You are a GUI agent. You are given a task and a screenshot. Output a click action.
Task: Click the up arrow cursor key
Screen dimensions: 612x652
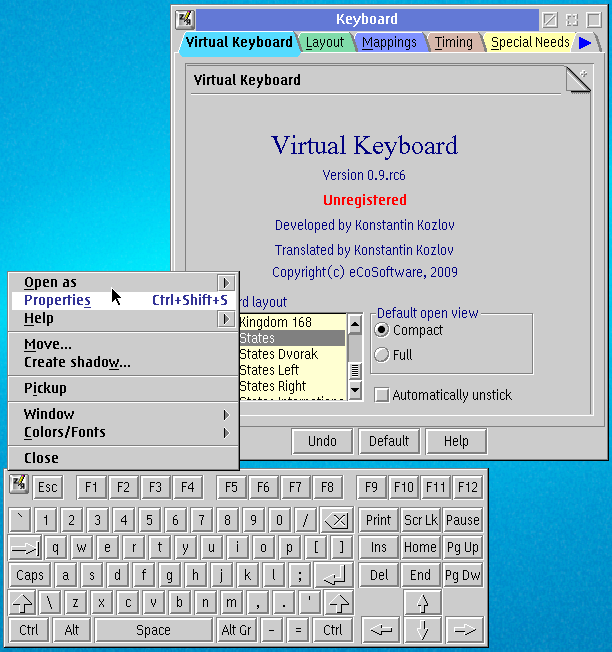[422, 603]
